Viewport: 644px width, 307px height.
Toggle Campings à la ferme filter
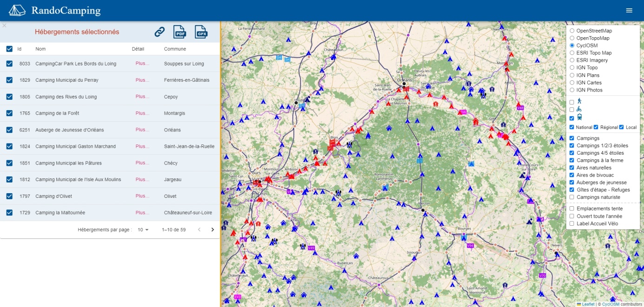pyautogui.click(x=572, y=160)
